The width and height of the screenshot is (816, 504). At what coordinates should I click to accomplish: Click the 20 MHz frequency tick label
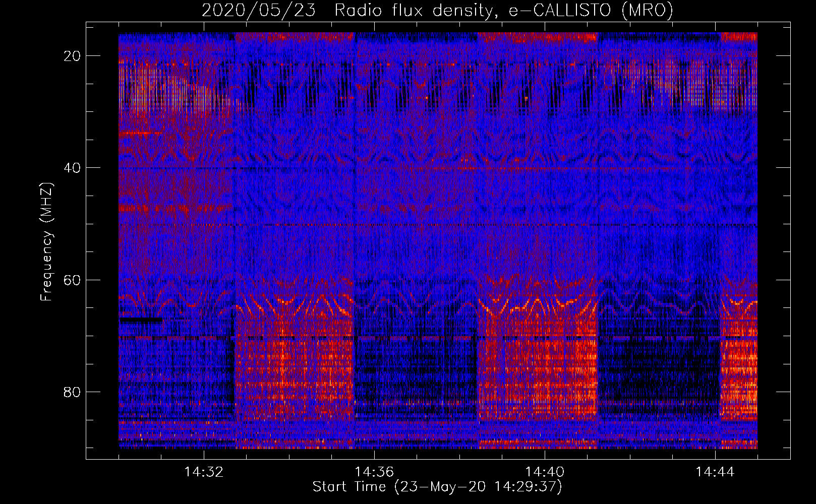coord(73,56)
